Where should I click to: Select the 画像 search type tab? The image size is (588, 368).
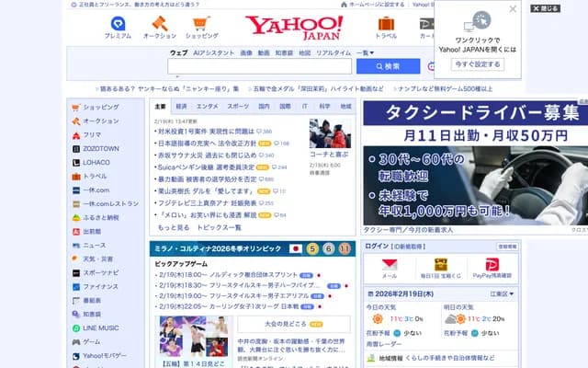245,52
